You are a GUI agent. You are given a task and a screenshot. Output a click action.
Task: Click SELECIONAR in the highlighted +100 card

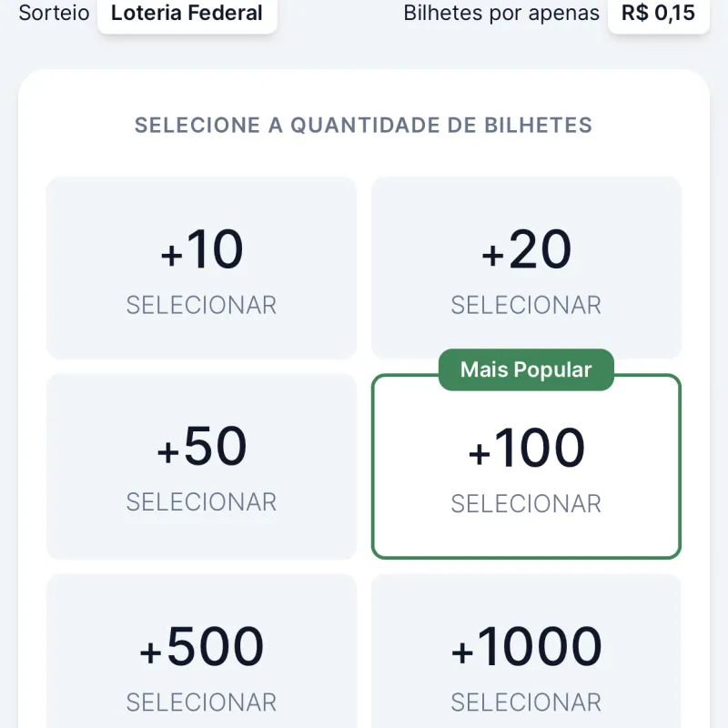click(526, 504)
